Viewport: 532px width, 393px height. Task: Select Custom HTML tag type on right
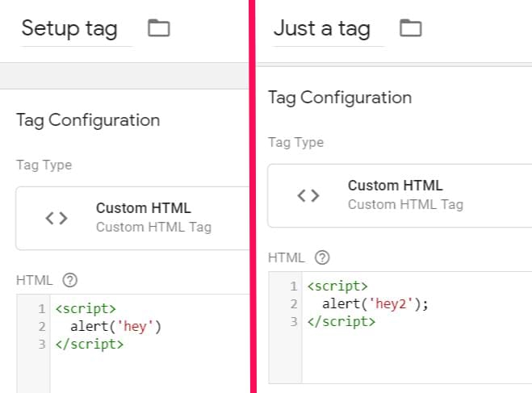396,186
